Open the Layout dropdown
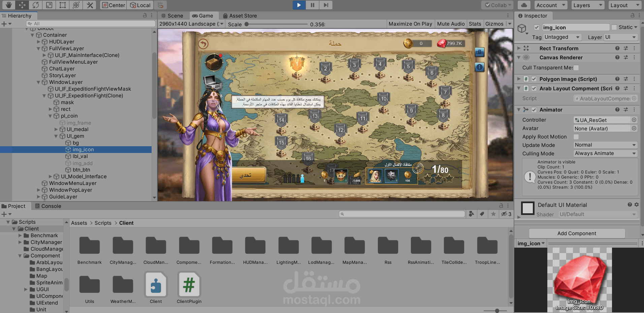This screenshot has width=644, height=313. tap(625, 5)
